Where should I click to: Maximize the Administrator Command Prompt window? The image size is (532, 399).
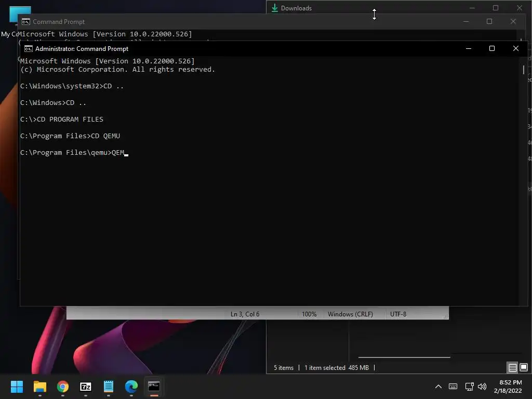click(x=491, y=48)
